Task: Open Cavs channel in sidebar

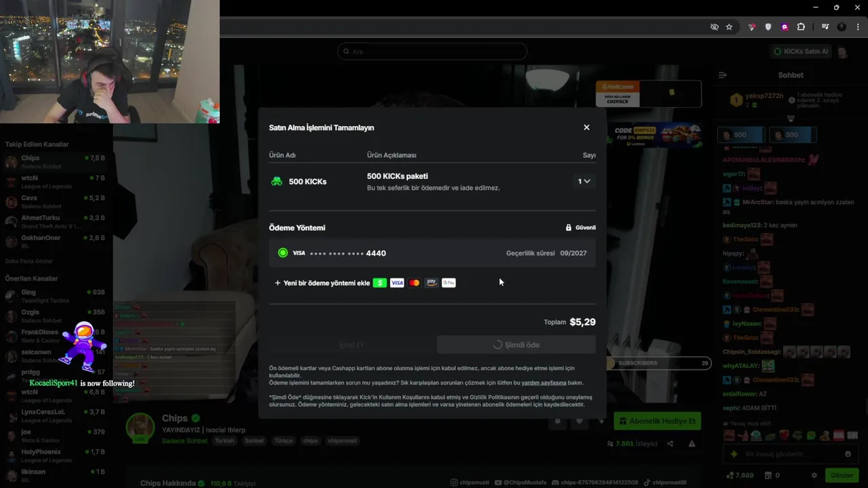Action: pyautogui.click(x=56, y=201)
